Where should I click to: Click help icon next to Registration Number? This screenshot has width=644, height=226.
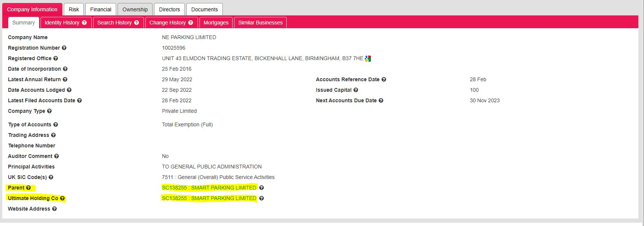click(x=64, y=48)
